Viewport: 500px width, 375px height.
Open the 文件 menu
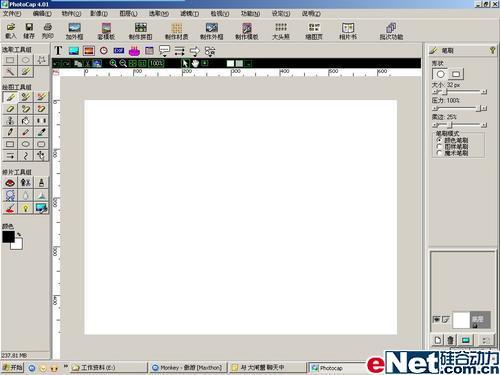(x=12, y=14)
